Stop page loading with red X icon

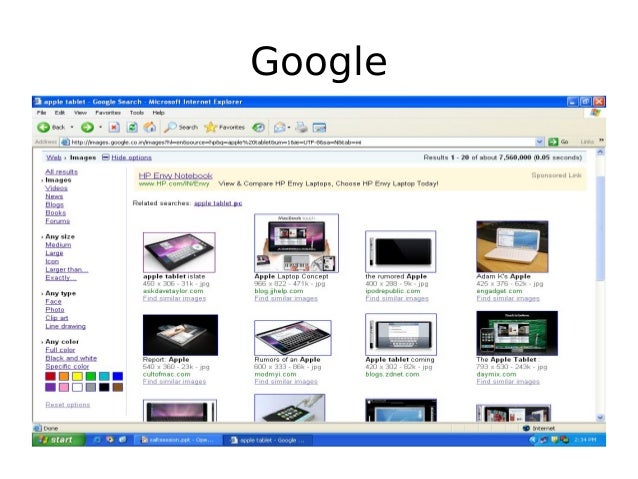tap(114, 127)
